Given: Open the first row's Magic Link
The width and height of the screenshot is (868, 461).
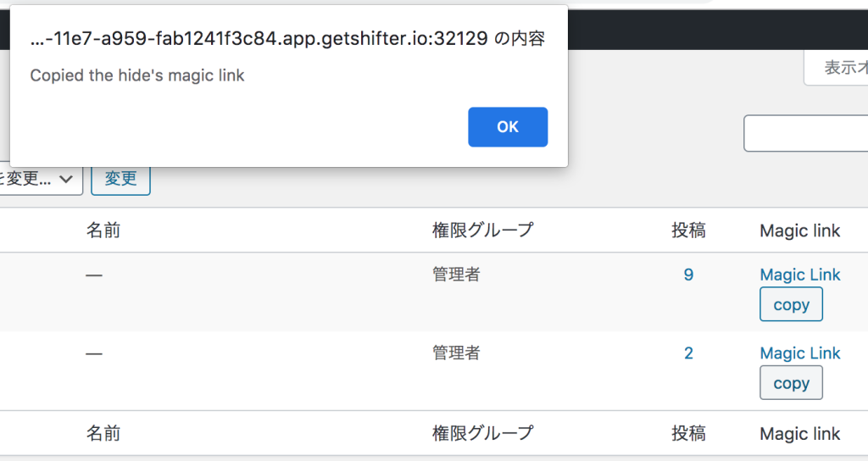Looking at the screenshot, I should coord(800,275).
